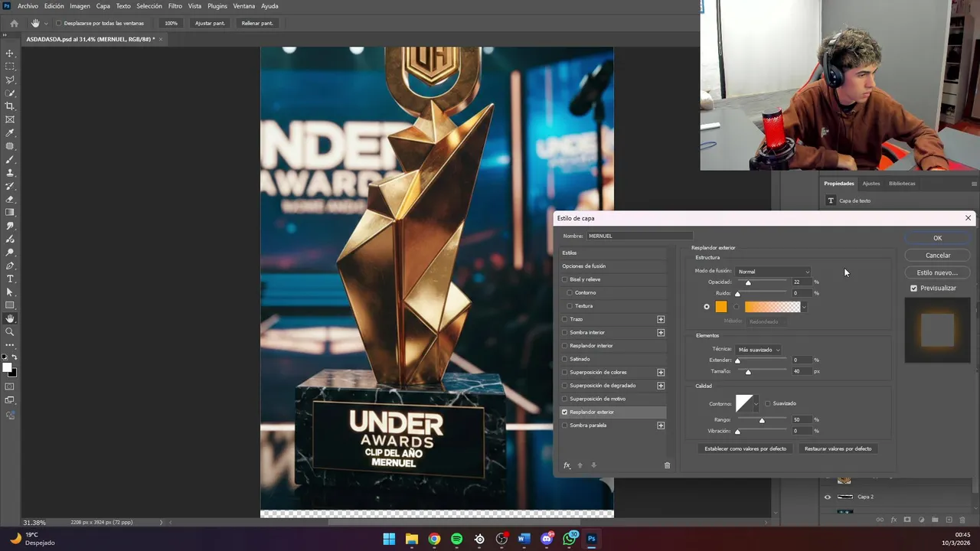Click plus button next to Sombra interior

point(661,332)
